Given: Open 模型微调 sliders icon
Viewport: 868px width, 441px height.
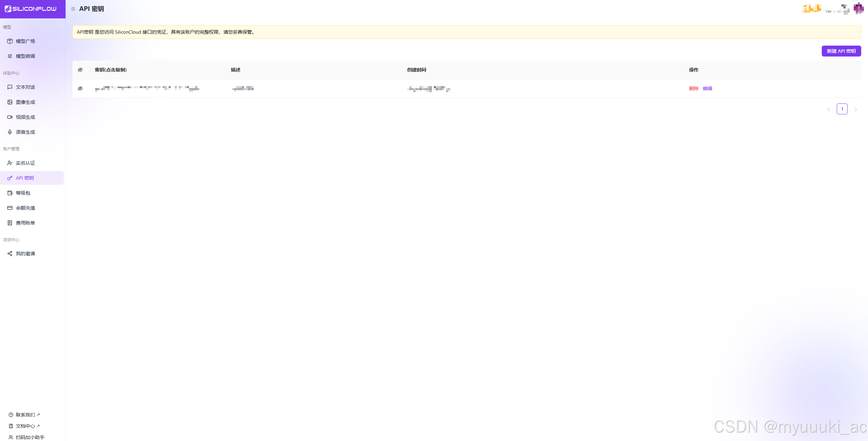Looking at the screenshot, I should tap(10, 56).
